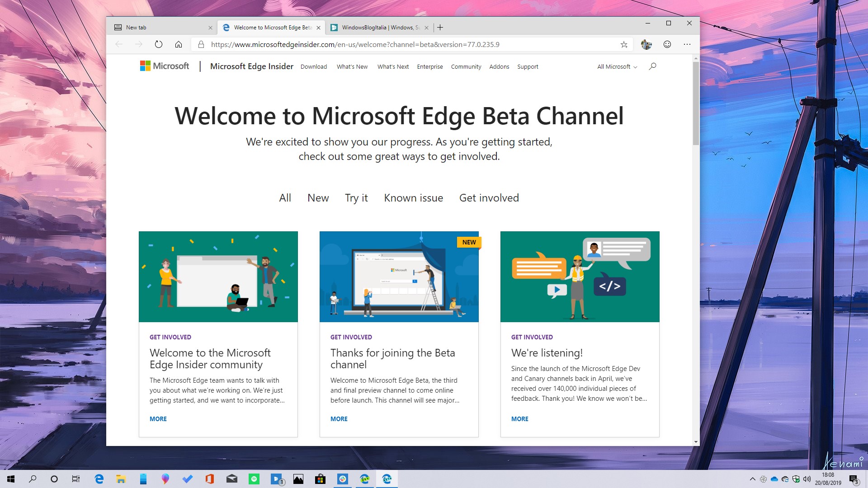The width and height of the screenshot is (868, 488).
Task: Search the Microsoft site magnifier icon
Action: 652,66
